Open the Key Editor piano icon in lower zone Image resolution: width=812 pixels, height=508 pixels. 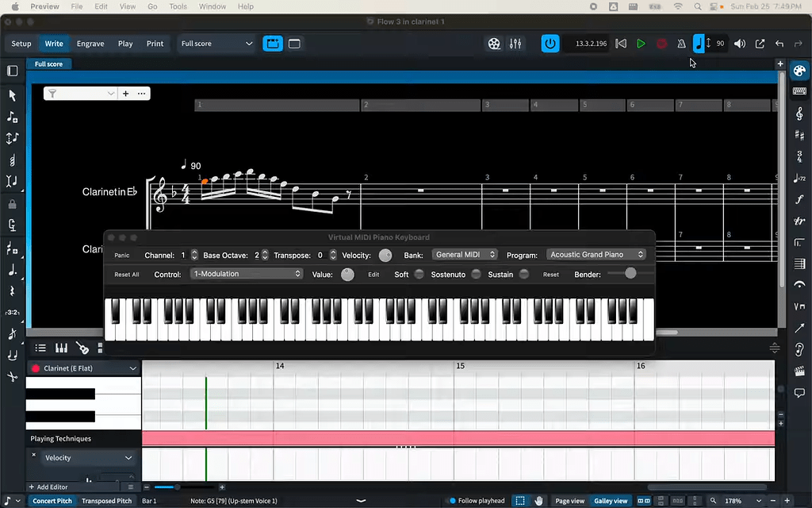click(61, 348)
